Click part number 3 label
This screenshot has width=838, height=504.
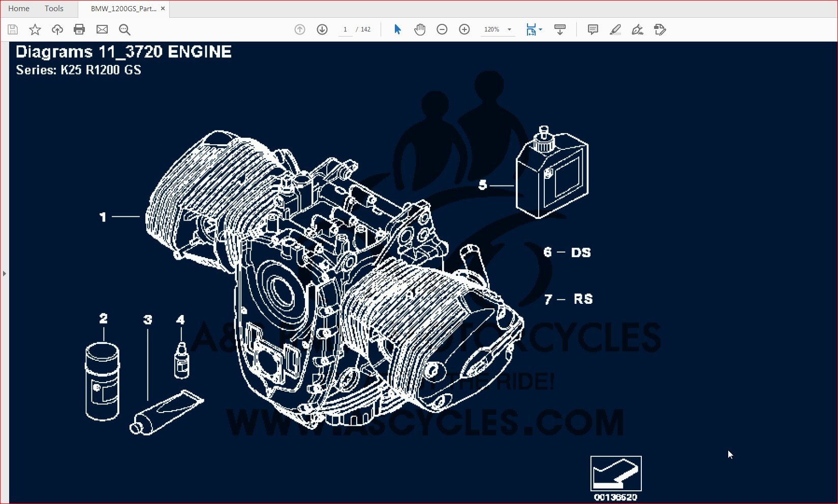click(x=147, y=320)
